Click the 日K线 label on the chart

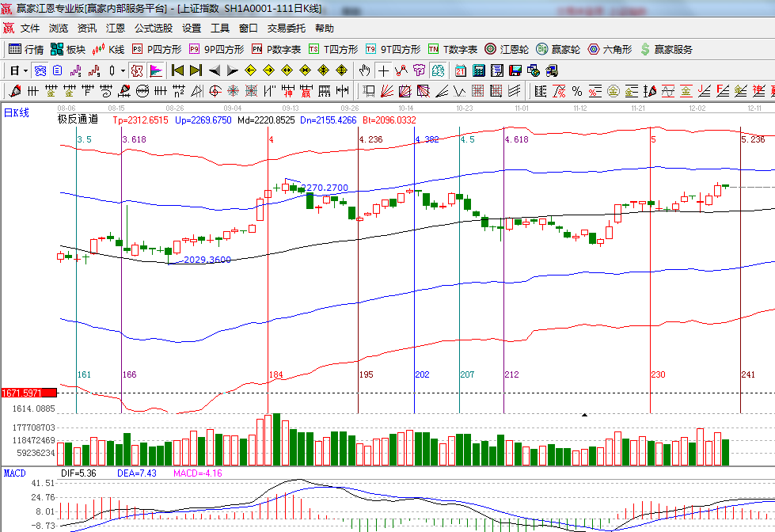pos(17,113)
